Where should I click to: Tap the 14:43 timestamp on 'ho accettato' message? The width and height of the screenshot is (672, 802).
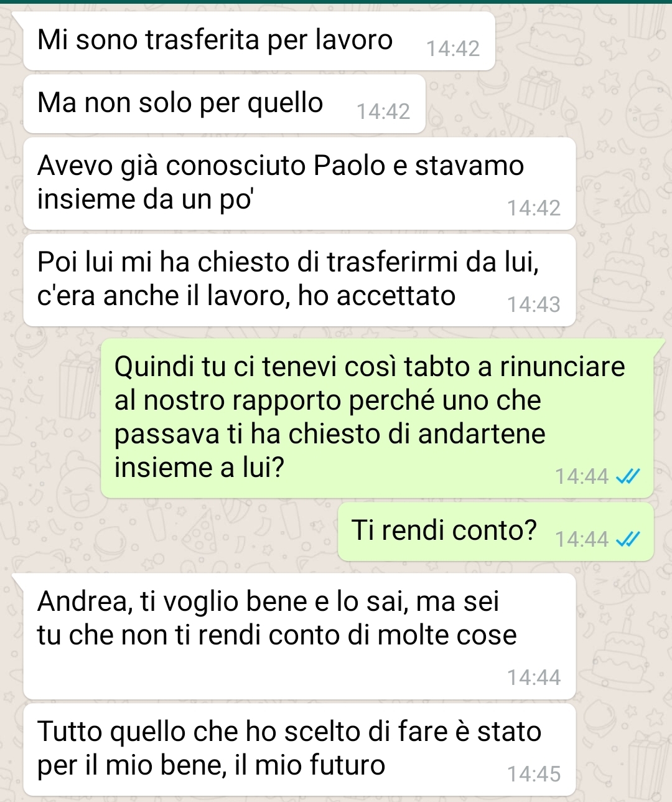(534, 304)
